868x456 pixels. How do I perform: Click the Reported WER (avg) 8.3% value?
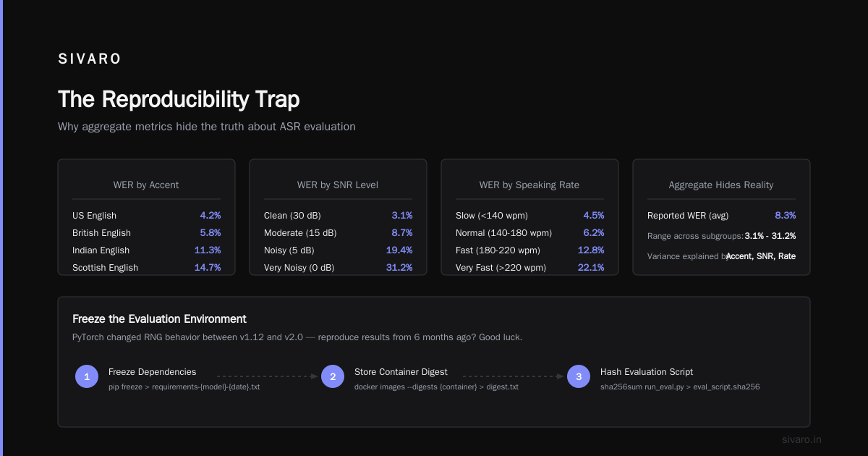785,215
